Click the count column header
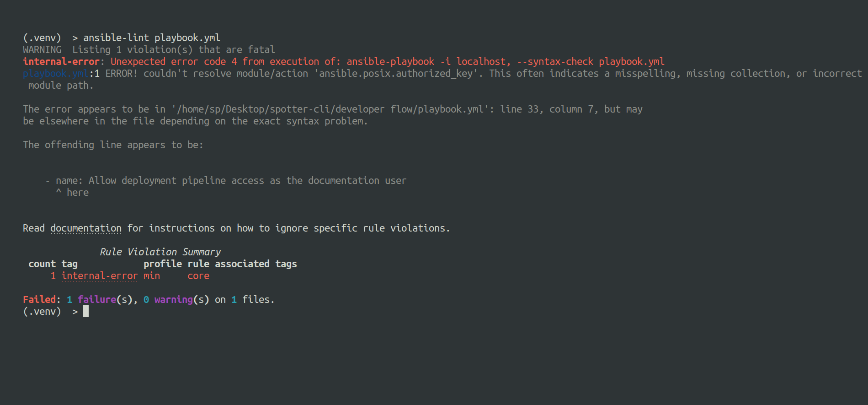This screenshot has height=405, width=868. coord(42,264)
